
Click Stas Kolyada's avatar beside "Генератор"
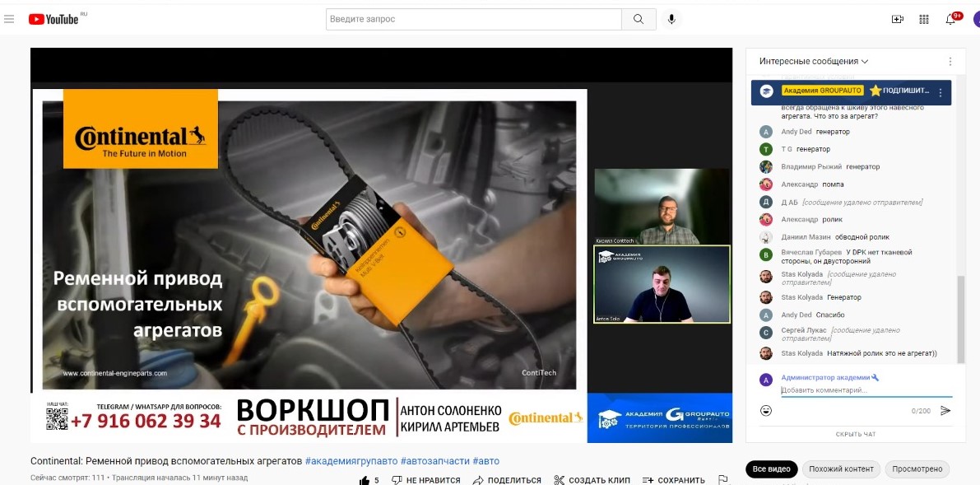(x=766, y=297)
